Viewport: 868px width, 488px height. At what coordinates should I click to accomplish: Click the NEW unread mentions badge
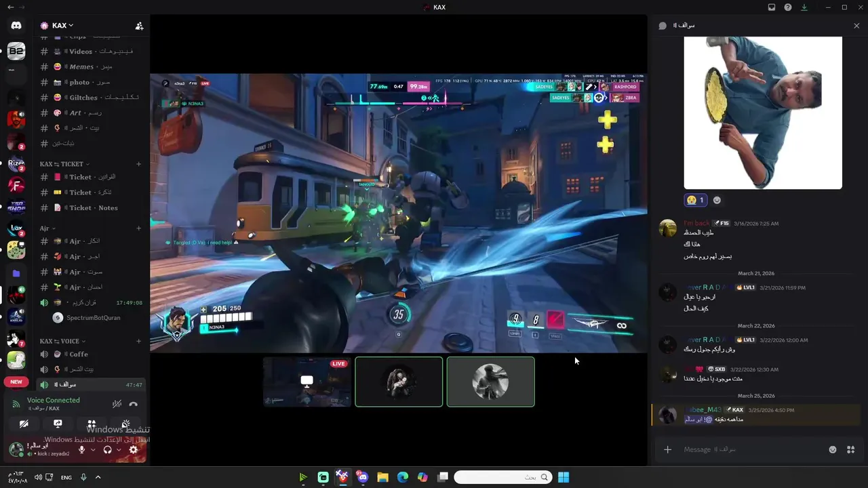16,382
